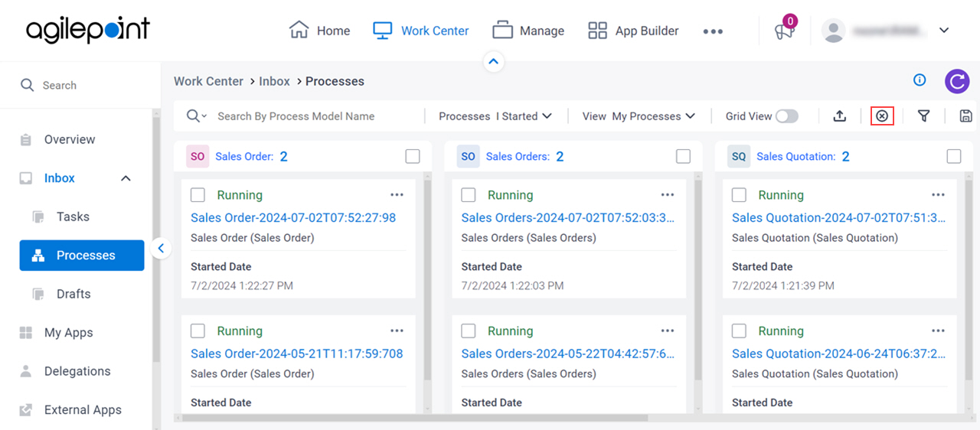Click Work Center in the breadcrumb
This screenshot has height=430, width=980.
coord(208,81)
